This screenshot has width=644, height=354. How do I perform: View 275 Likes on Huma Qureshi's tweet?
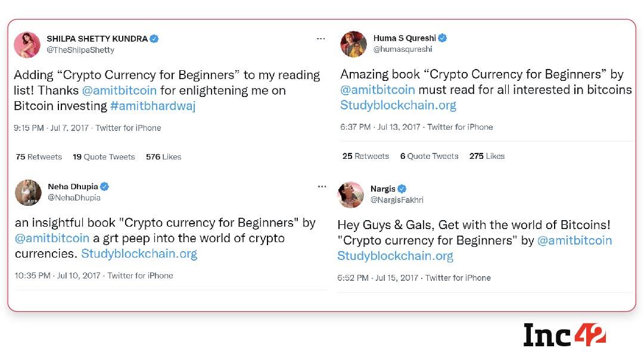click(487, 156)
